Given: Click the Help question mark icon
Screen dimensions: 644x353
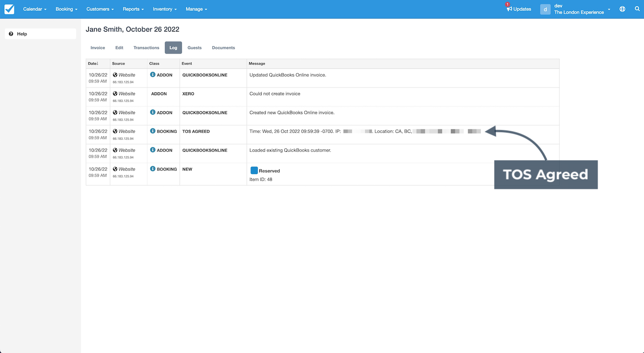Looking at the screenshot, I should tap(11, 34).
